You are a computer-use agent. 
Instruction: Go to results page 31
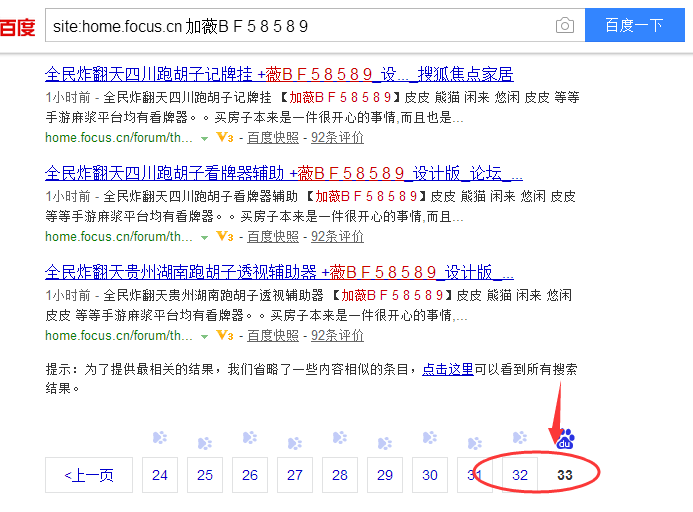[x=475, y=475]
